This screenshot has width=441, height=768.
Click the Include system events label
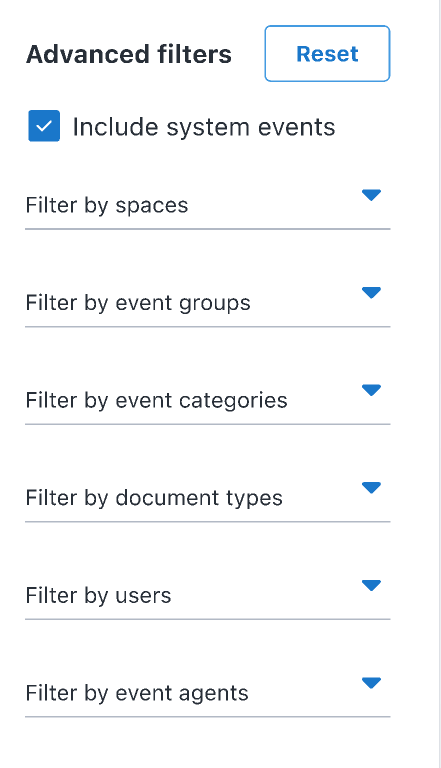coord(204,127)
